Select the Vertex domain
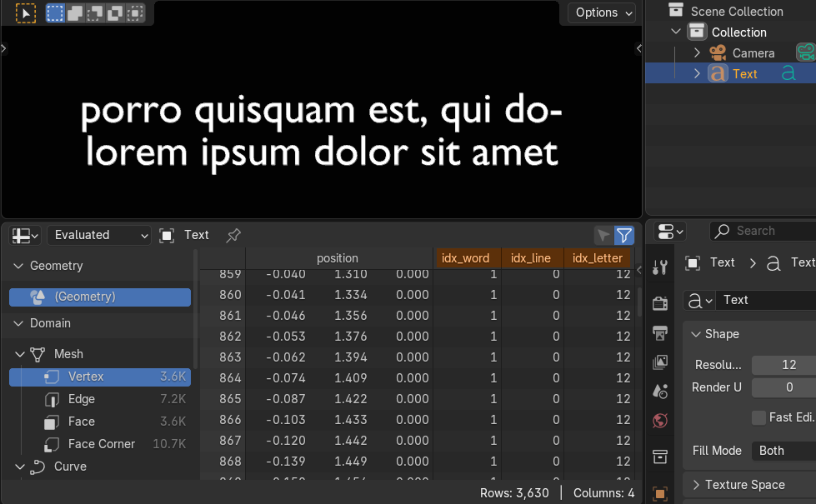This screenshot has height=504, width=816. click(100, 377)
